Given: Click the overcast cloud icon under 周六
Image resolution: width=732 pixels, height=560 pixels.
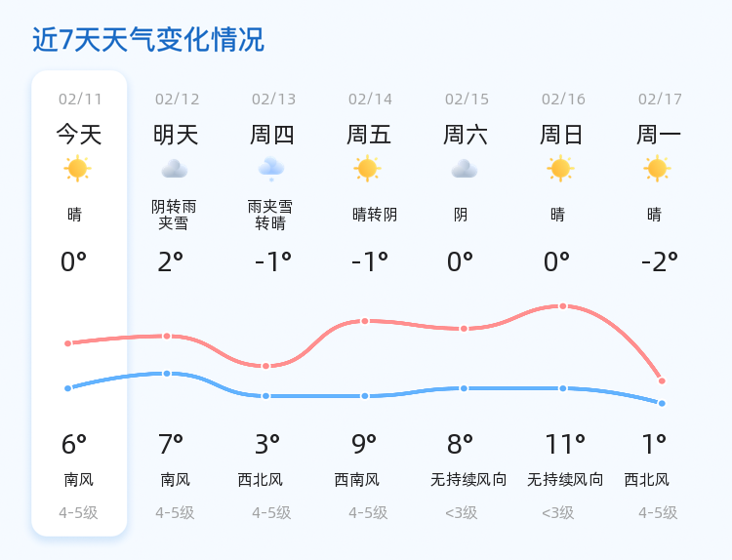Looking at the screenshot, I should coord(465,169).
